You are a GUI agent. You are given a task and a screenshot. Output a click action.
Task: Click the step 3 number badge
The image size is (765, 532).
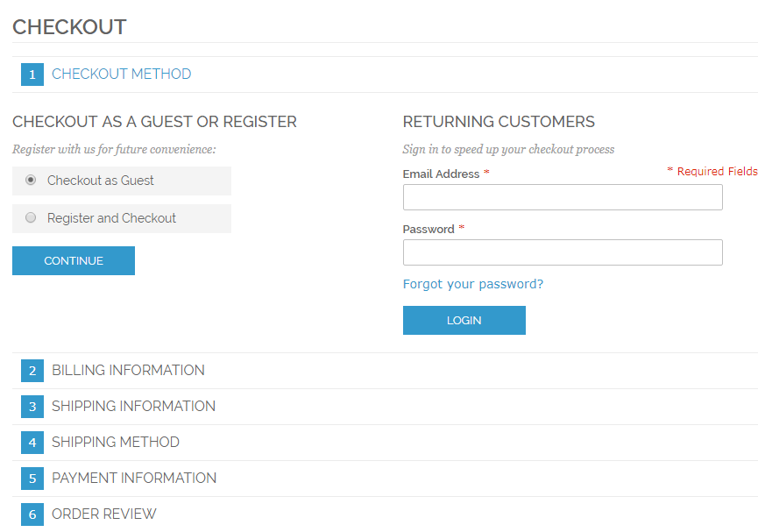point(32,407)
